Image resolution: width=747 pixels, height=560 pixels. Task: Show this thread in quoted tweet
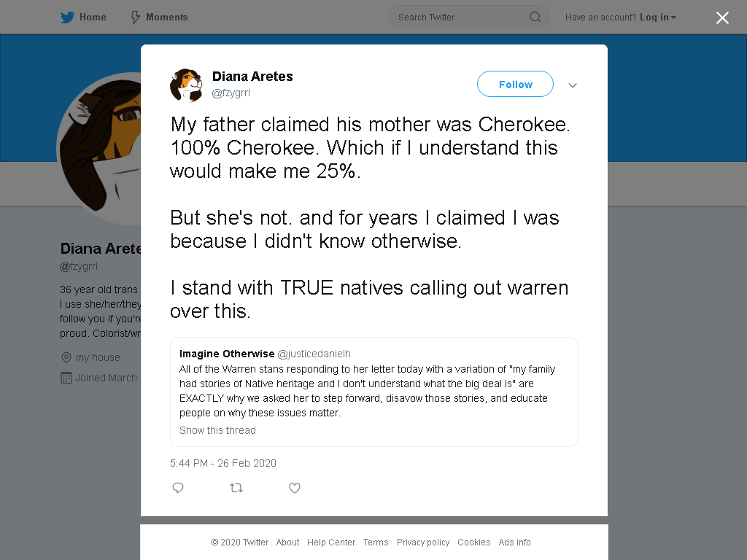[217, 430]
